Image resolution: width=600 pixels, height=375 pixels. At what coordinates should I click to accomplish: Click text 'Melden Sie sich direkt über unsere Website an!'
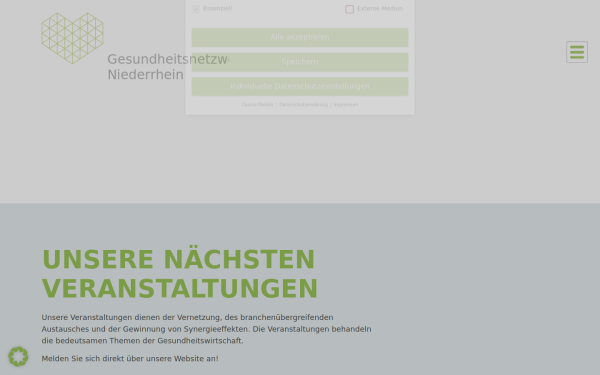tap(130, 359)
